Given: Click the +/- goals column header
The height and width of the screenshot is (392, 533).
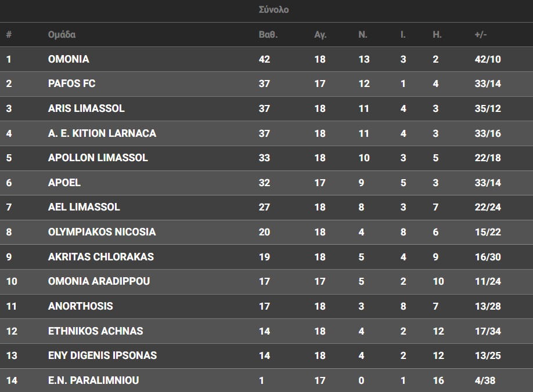Looking at the screenshot, I should [481, 35].
